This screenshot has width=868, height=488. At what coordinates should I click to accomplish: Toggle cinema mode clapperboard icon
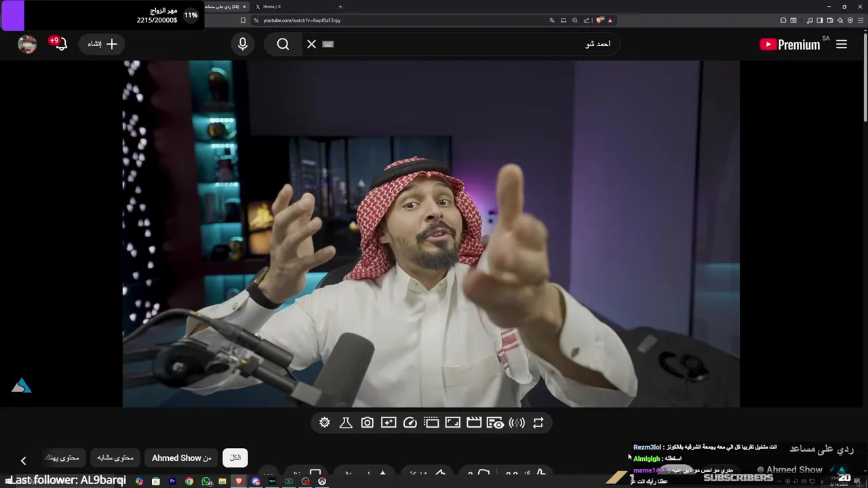(474, 423)
